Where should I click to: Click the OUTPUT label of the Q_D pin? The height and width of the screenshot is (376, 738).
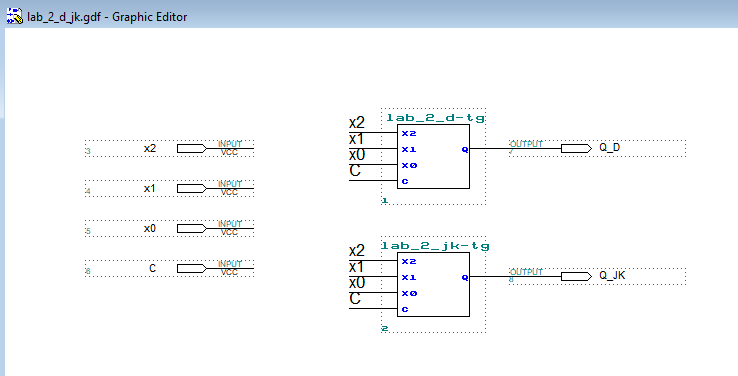click(527, 144)
